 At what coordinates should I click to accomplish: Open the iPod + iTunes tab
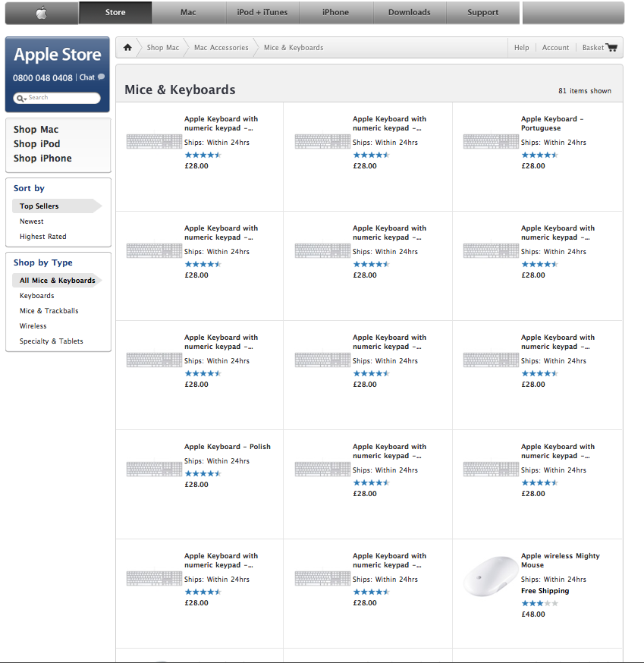click(x=262, y=13)
